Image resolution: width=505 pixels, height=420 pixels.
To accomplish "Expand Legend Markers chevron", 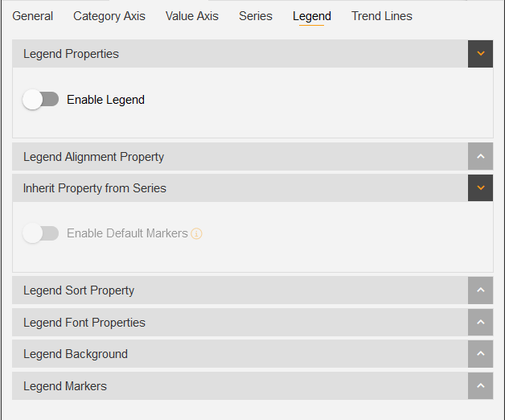I will point(480,385).
